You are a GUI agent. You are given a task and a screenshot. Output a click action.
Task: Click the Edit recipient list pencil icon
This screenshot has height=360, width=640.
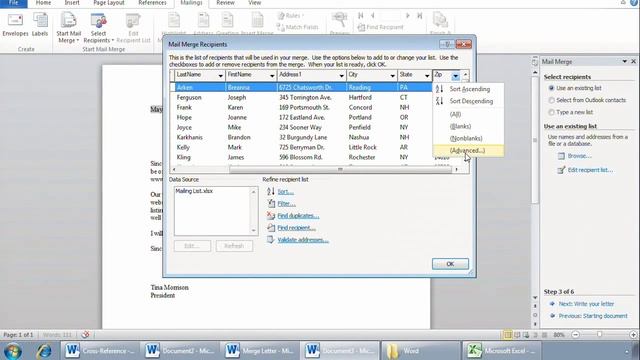[x=561, y=170]
